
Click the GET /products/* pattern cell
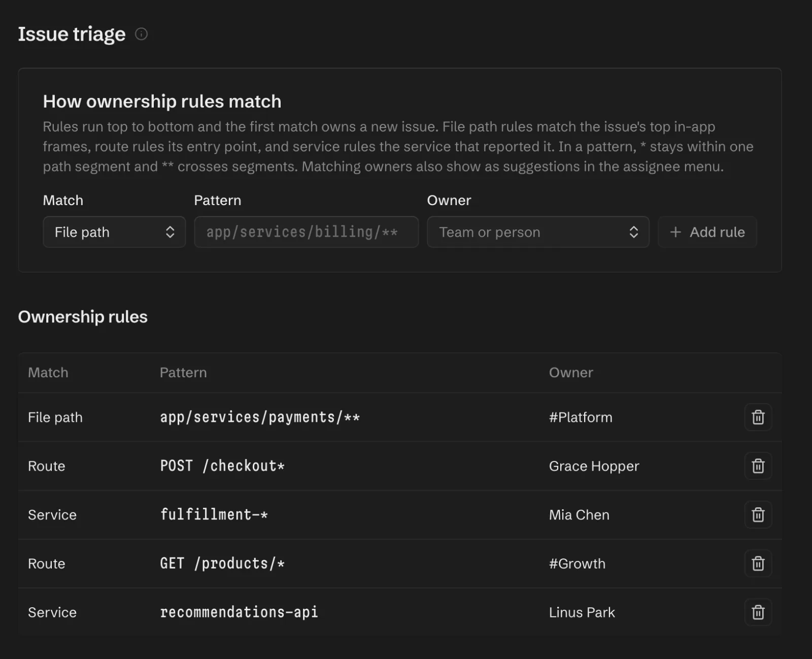coord(222,564)
